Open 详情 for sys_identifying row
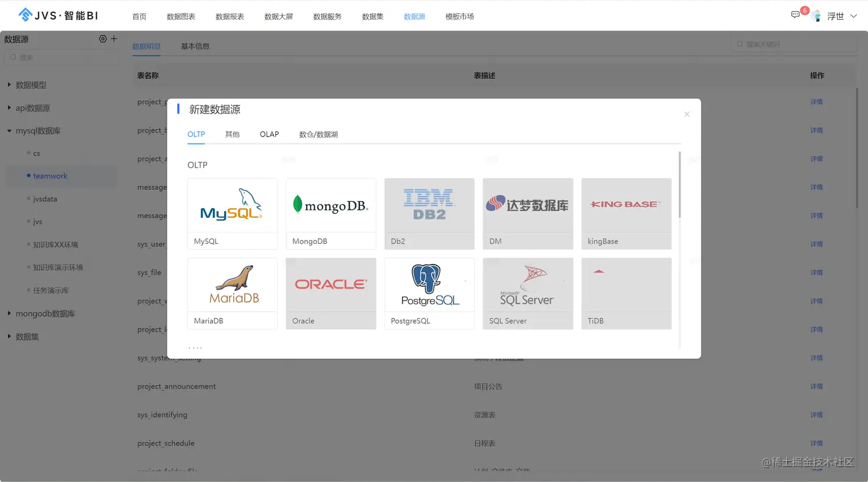 click(x=816, y=415)
